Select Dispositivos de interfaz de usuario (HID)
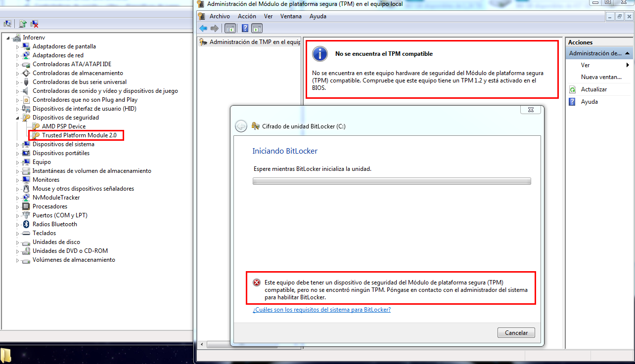Viewport: 635px width, 364px height. [x=85, y=109]
